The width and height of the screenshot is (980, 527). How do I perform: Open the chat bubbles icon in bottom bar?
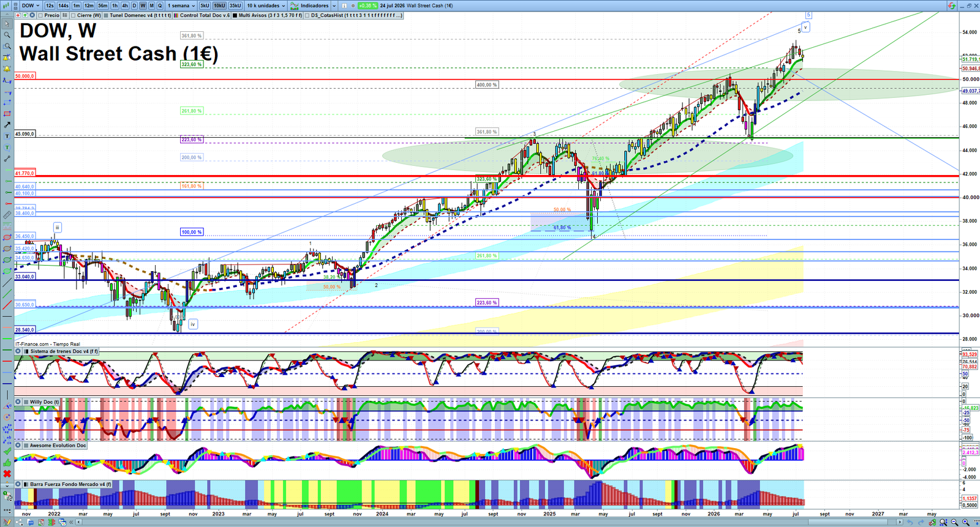(31, 522)
